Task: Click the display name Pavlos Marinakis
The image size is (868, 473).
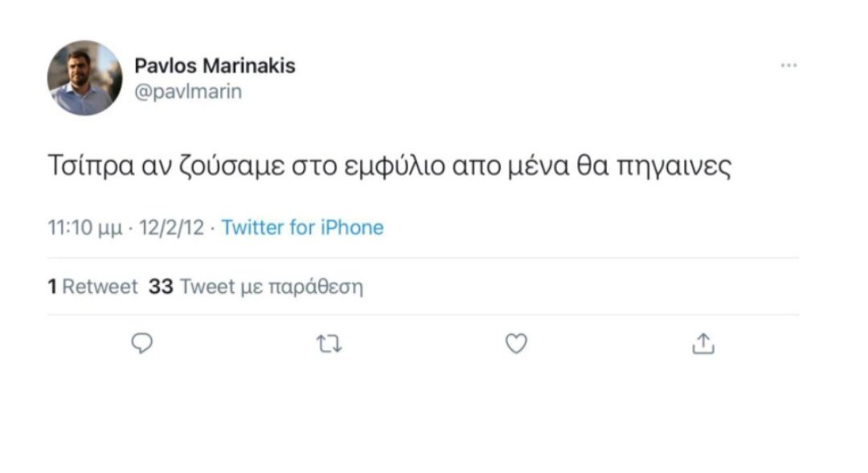Action: coord(215,66)
